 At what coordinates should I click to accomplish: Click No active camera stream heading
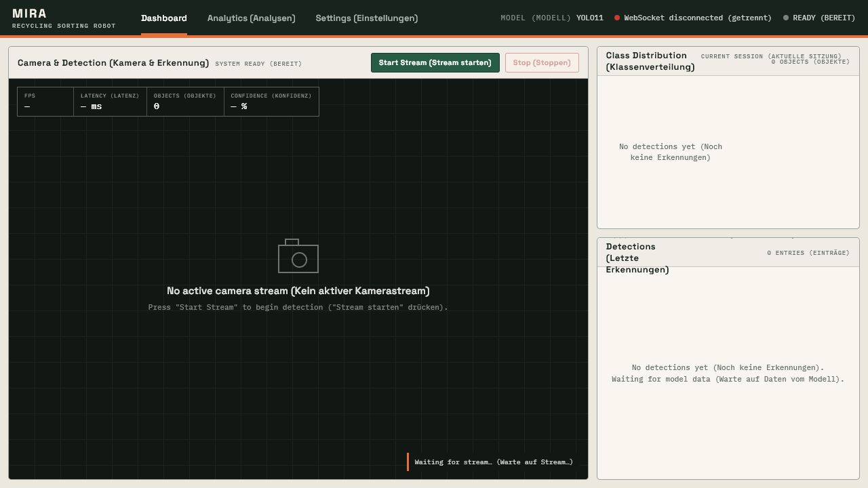[x=298, y=291]
